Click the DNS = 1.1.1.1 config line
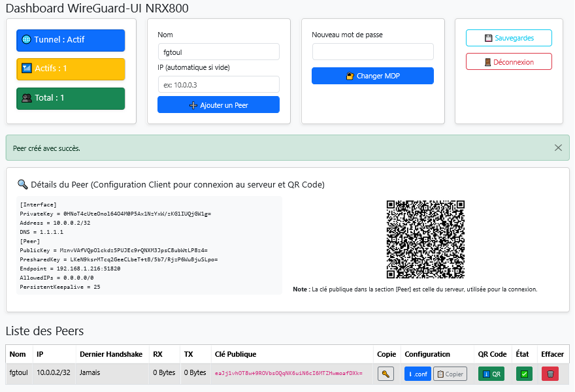Viewport: 575px width, 392px height. coord(41,232)
